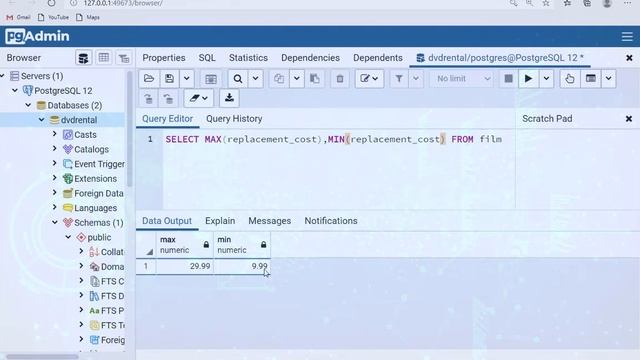Open the save options dropdown arrow
The width and height of the screenshot is (640, 360).
[x=187, y=78]
